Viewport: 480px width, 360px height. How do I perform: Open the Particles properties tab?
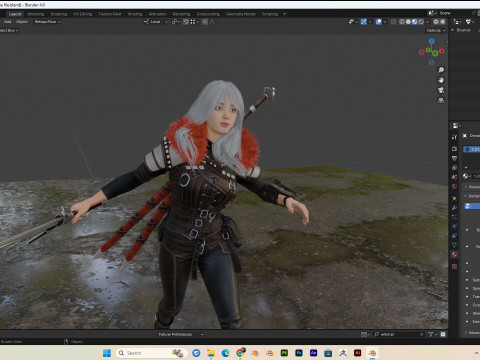[x=454, y=217]
